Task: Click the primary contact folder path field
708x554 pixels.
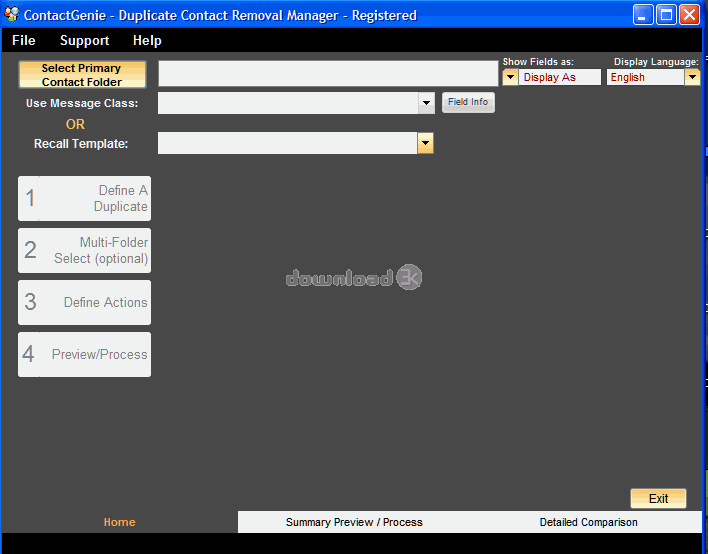Action: pos(328,74)
